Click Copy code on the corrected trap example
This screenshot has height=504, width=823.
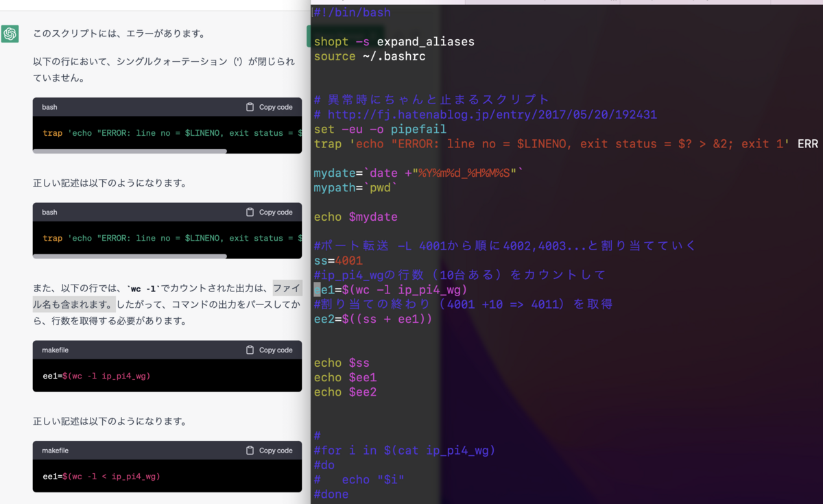coord(274,213)
